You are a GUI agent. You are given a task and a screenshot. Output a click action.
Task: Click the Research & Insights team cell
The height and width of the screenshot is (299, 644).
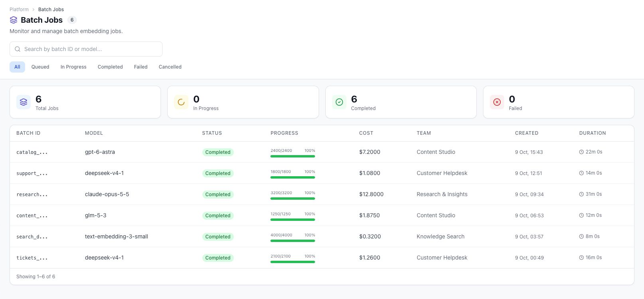442,194
